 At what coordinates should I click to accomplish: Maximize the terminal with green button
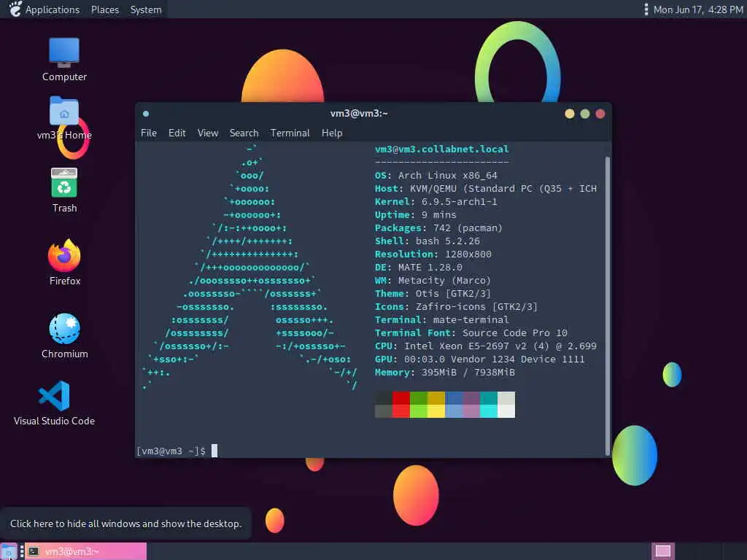point(585,114)
